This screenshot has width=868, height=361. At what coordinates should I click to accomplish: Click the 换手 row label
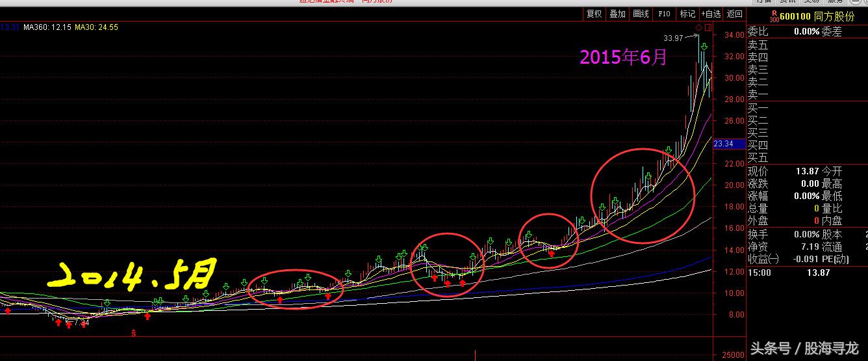758,234
